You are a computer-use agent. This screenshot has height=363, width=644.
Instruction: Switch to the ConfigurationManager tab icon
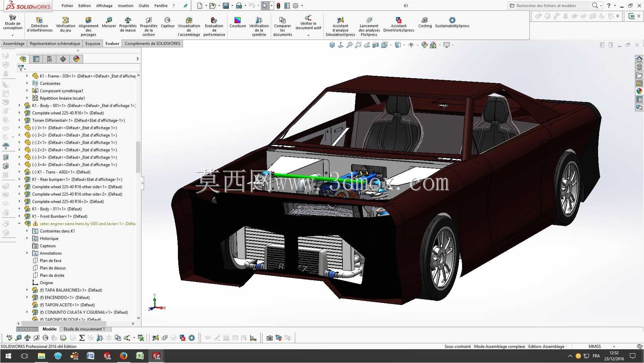click(x=49, y=59)
